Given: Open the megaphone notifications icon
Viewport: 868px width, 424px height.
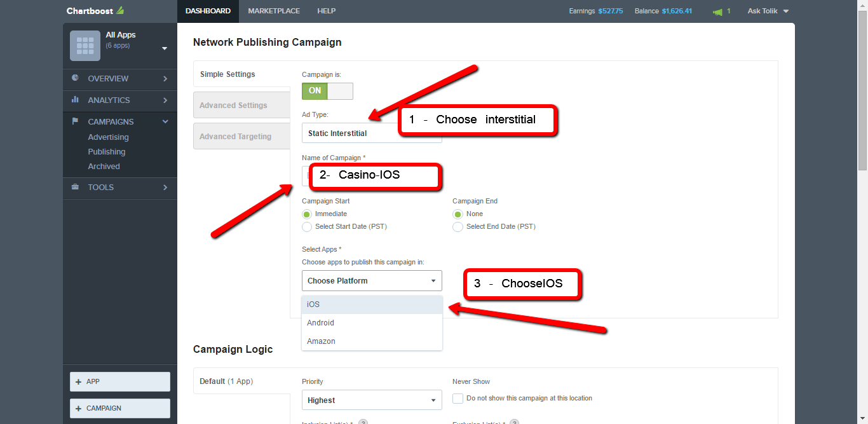Looking at the screenshot, I should pyautogui.click(x=717, y=11).
